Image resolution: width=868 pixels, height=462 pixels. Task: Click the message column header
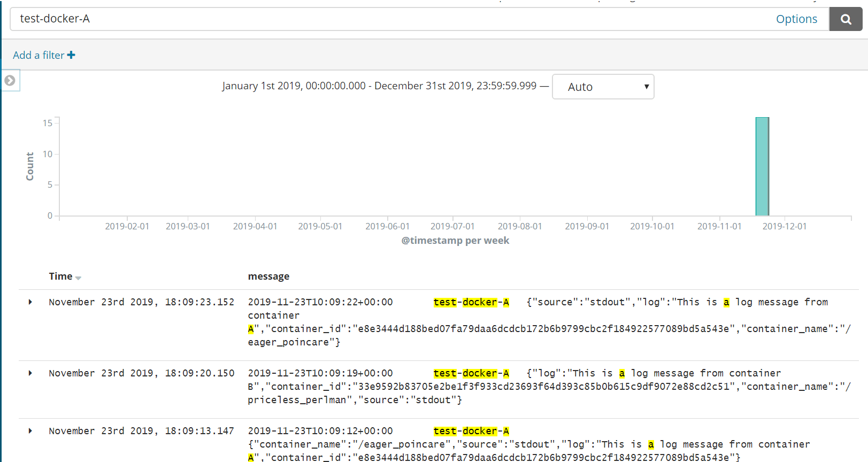tap(268, 276)
